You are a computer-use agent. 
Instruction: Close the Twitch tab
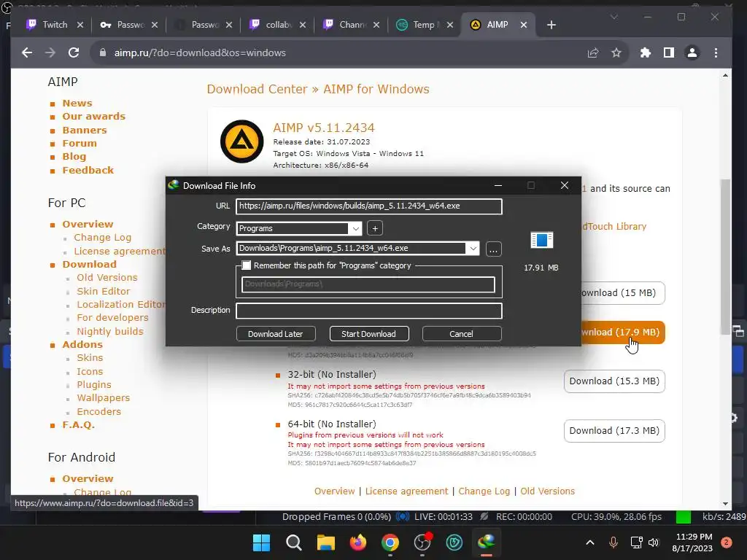[80, 25]
